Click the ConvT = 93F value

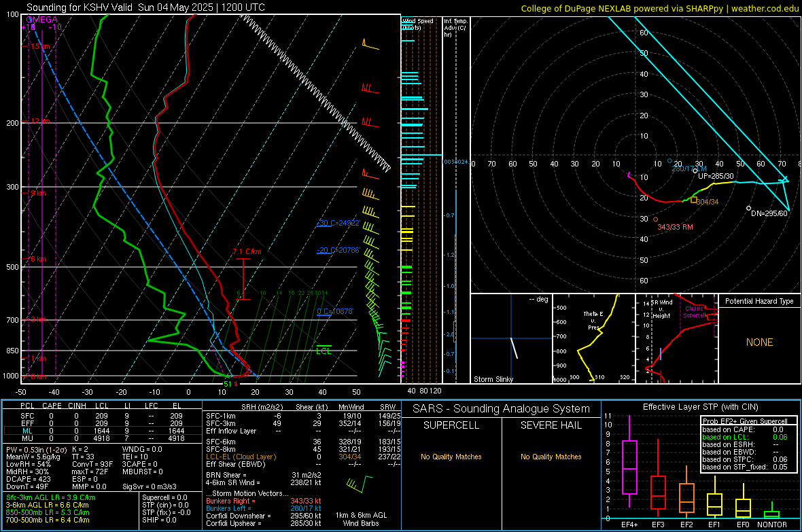(x=92, y=464)
